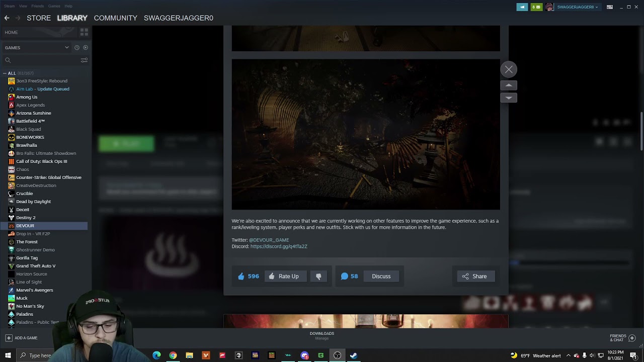Enter Big Picture mode icon
The image size is (644, 362).
[x=610, y=7]
